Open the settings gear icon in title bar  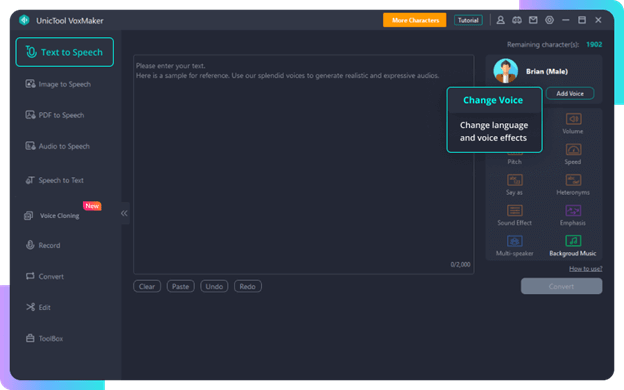[x=549, y=20]
